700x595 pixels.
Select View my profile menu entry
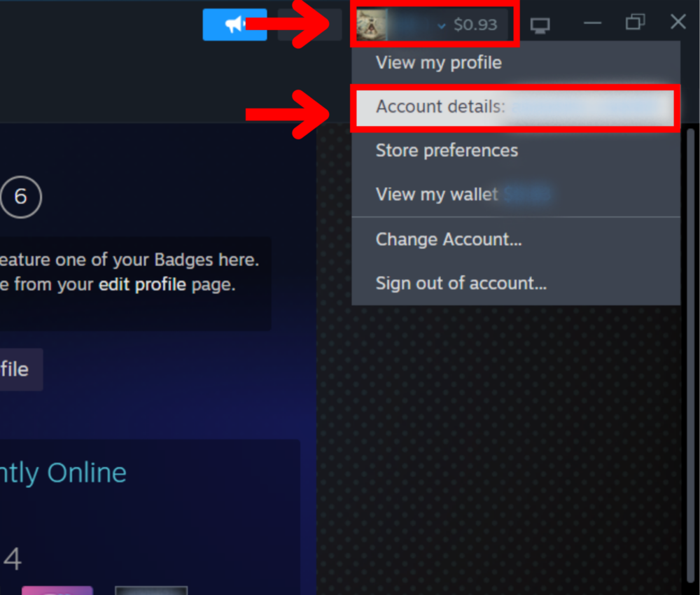516,63
